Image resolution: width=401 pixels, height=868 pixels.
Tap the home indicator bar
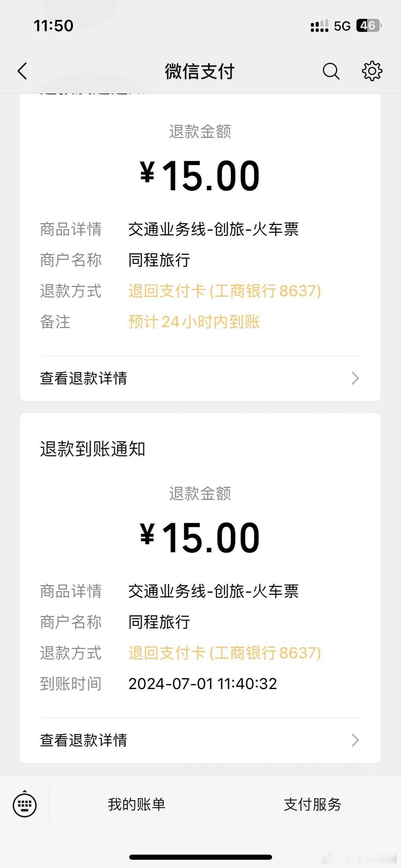pos(200,857)
